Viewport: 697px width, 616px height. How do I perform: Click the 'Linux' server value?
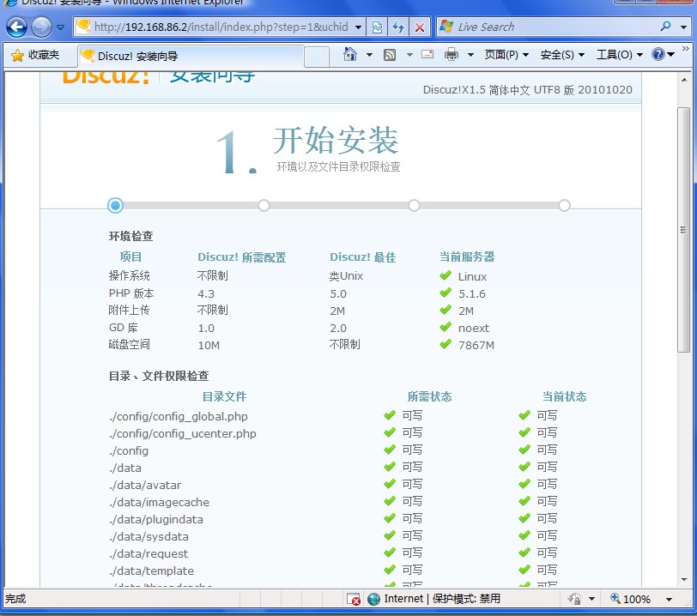click(x=472, y=276)
